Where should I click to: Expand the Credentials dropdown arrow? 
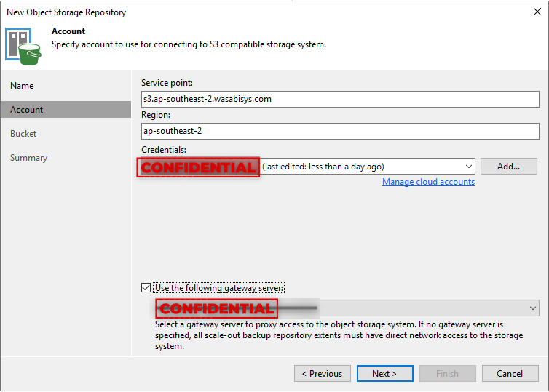tap(467, 167)
